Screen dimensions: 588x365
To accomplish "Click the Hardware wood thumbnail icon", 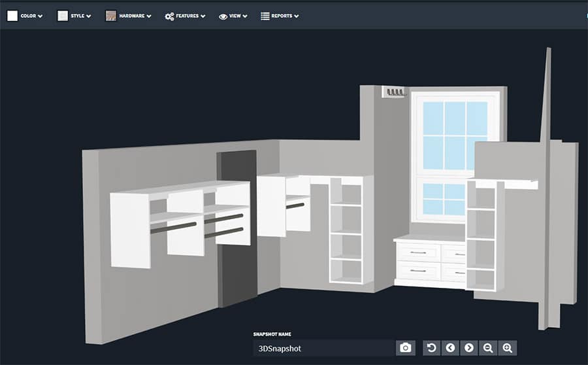I will (110, 16).
